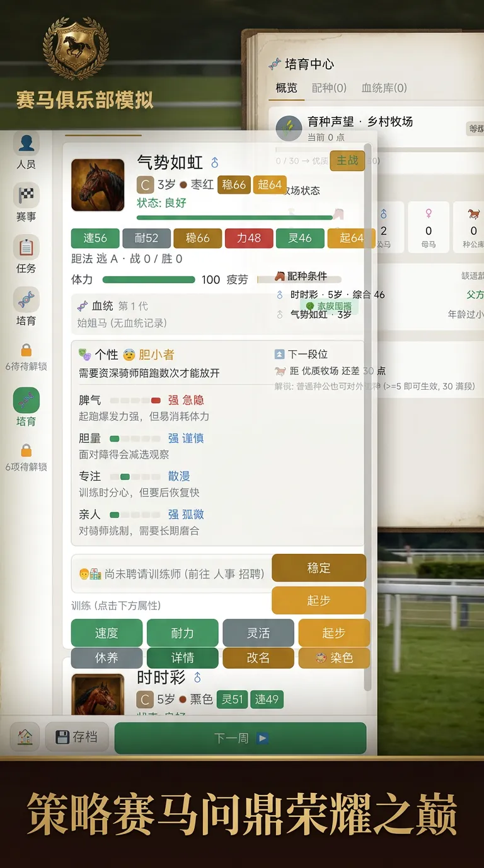Click the 速56 stat chip
The width and height of the screenshot is (484, 868).
(x=95, y=238)
